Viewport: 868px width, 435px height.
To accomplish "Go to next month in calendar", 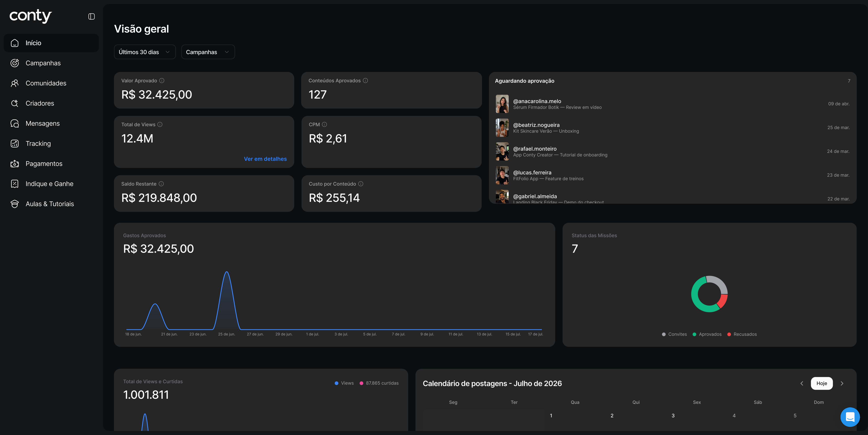I will click(x=842, y=384).
